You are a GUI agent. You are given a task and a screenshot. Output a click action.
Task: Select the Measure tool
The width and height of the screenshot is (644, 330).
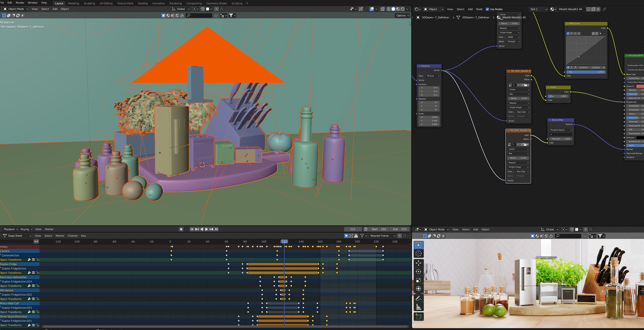pyautogui.click(x=418, y=307)
